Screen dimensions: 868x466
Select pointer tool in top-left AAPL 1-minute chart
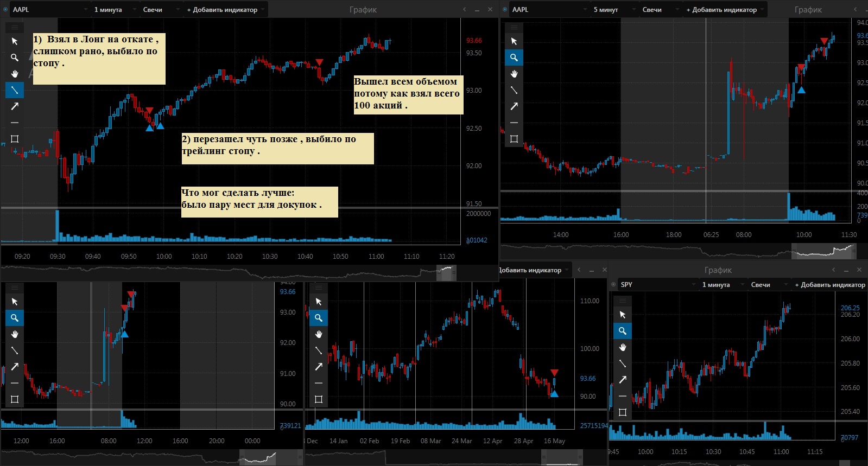[x=15, y=41]
